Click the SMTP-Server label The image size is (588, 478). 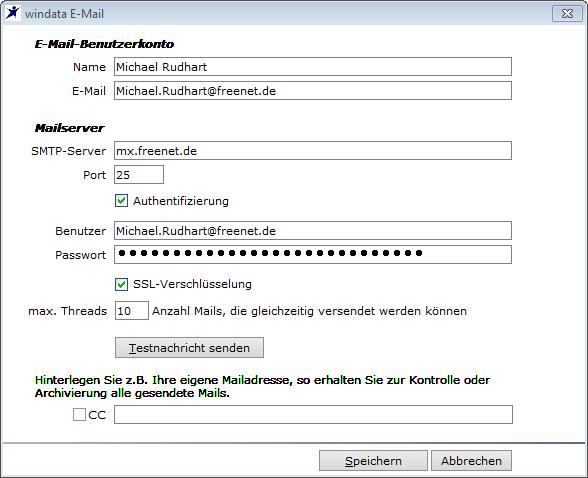[x=69, y=151]
